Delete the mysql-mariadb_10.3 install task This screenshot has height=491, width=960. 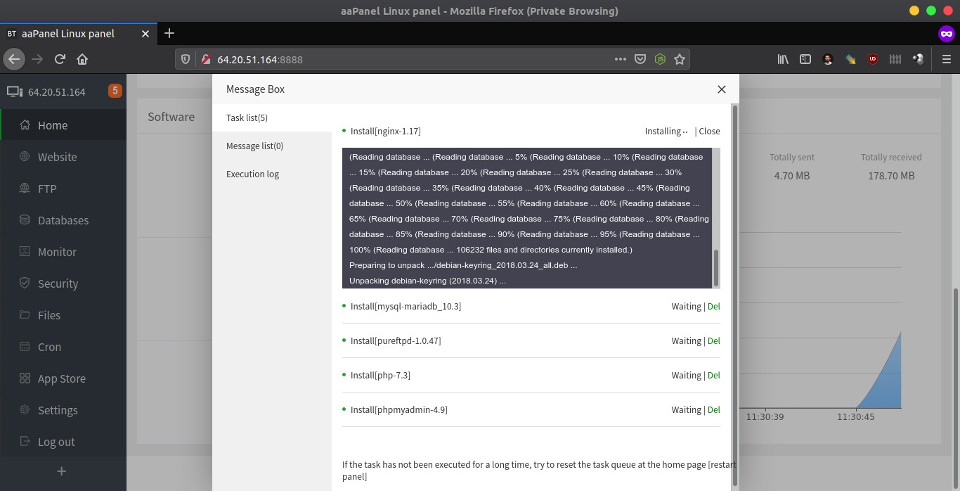(714, 307)
